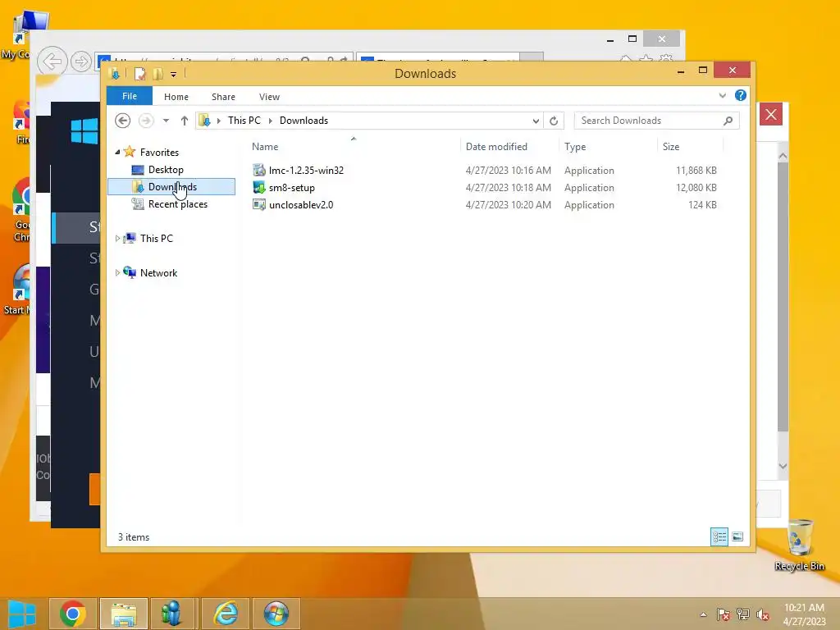Click the Search Downloads input field
This screenshot has height=630, width=840.
click(648, 121)
